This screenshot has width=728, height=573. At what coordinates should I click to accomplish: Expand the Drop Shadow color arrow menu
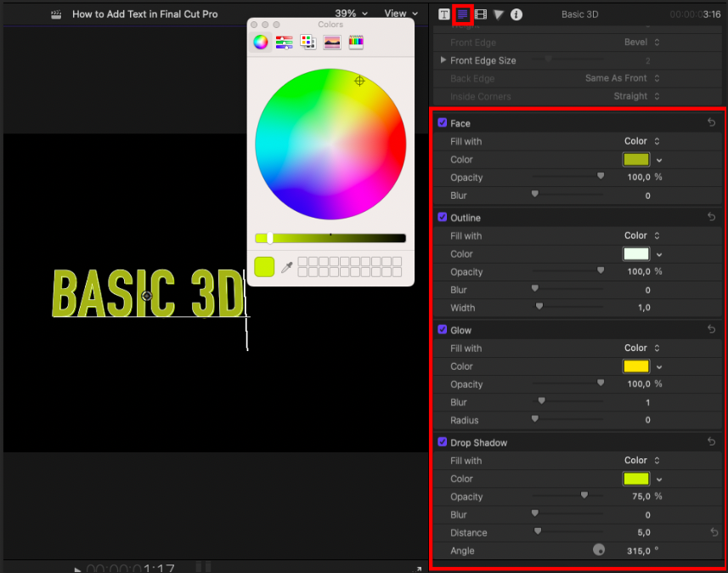tap(659, 479)
